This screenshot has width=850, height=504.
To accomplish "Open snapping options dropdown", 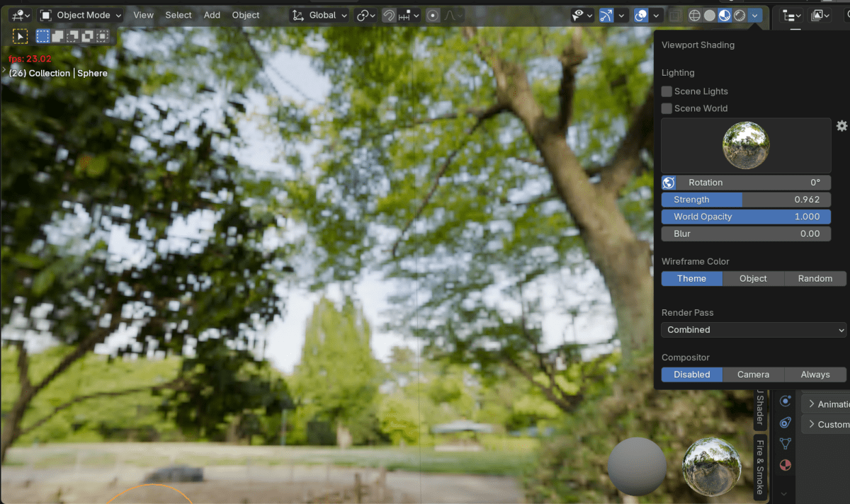I will (409, 15).
